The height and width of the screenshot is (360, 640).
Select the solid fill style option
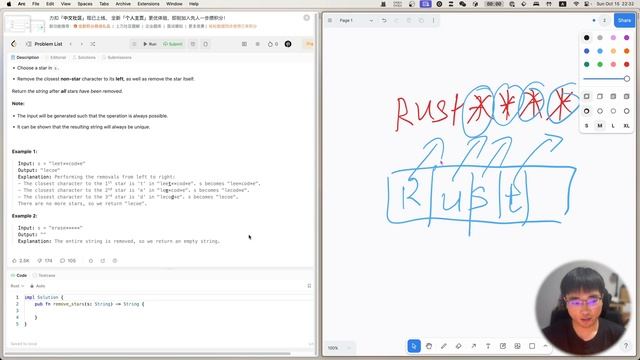(613, 97)
